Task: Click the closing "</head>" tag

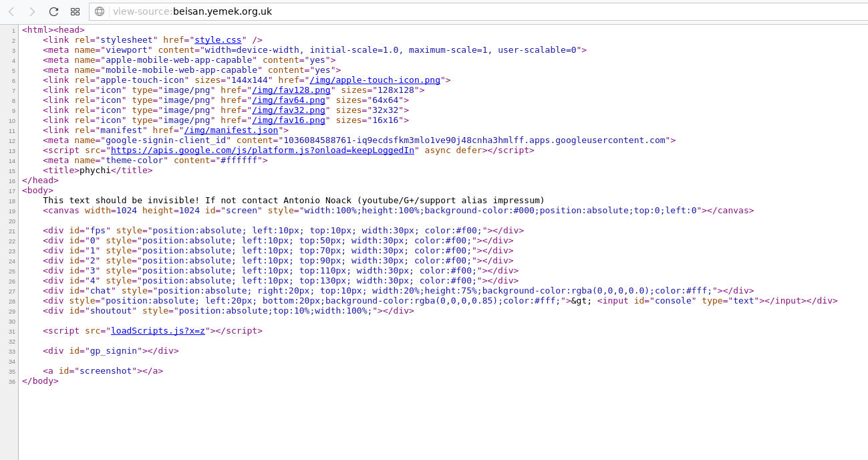Action: point(40,181)
